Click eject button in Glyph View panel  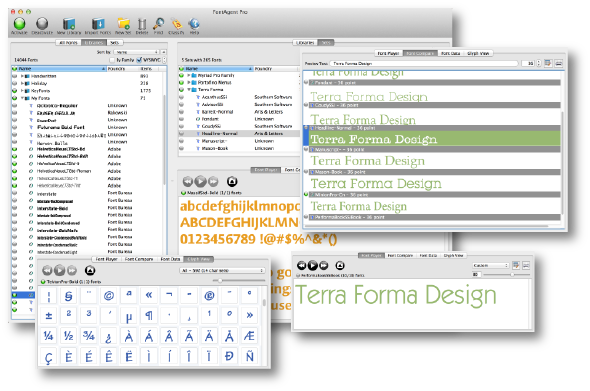pos(90,270)
